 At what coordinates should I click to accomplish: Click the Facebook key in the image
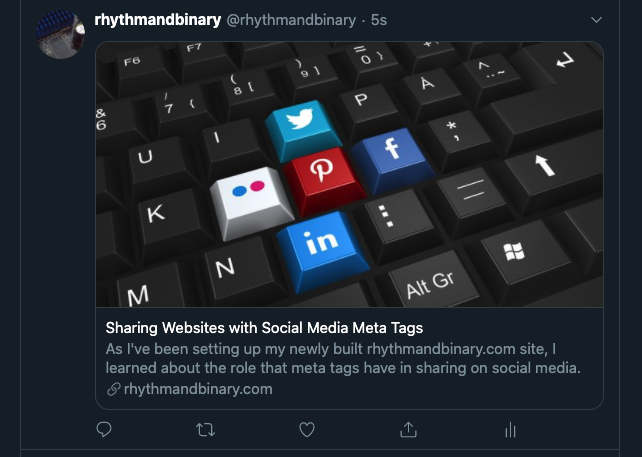tap(390, 152)
